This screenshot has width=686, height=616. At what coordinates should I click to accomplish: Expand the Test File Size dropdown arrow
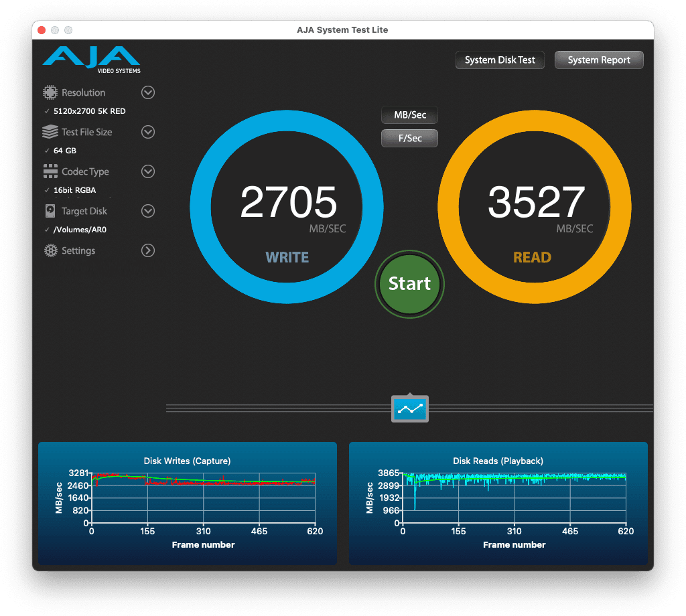pyautogui.click(x=148, y=132)
